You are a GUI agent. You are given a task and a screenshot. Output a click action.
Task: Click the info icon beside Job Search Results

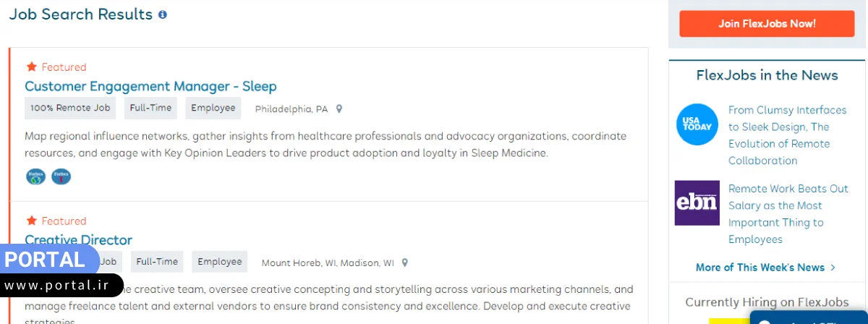[163, 14]
